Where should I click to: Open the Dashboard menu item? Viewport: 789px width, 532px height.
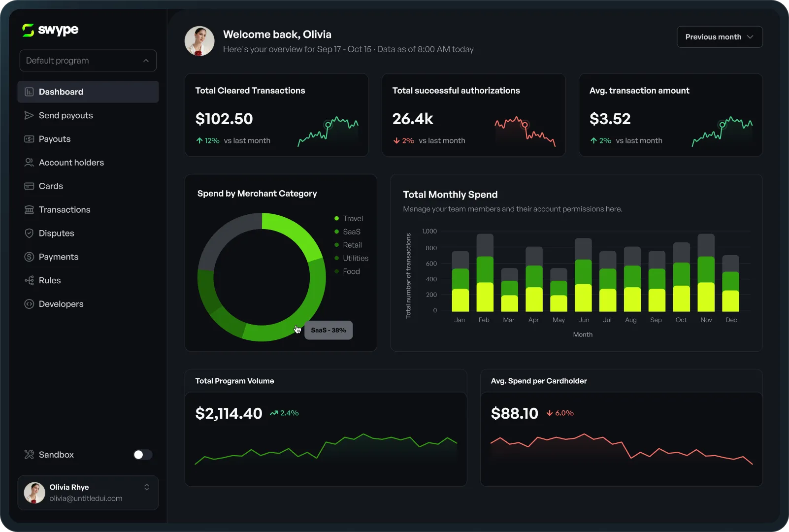tap(88, 92)
